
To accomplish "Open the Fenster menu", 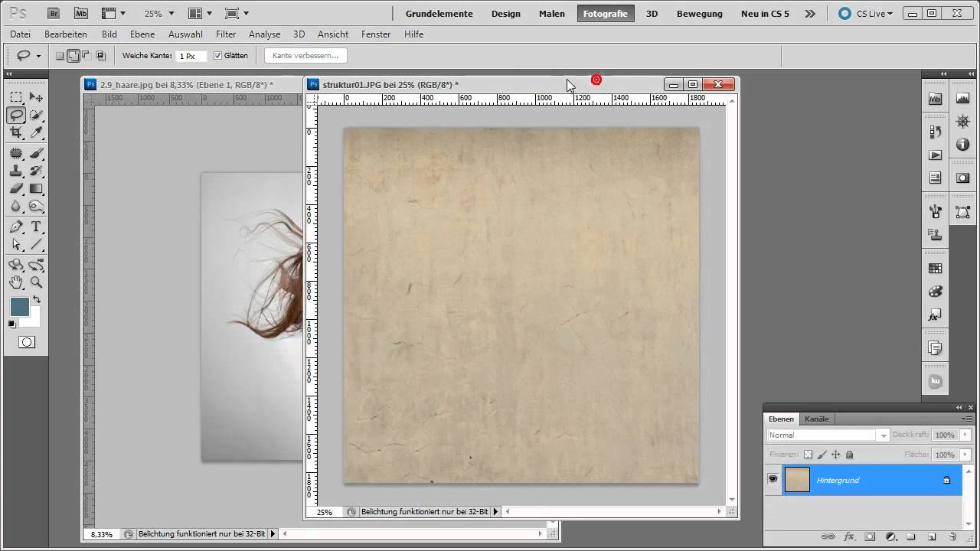I will (x=376, y=34).
